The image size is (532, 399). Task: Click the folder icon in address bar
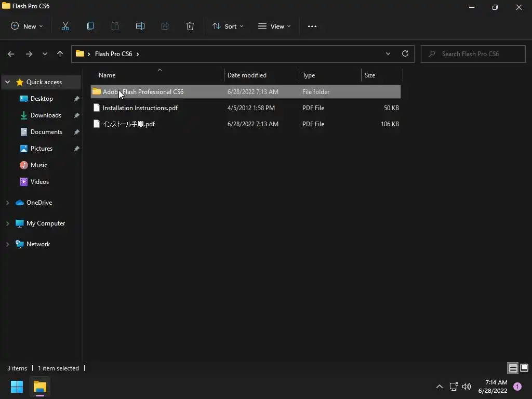click(x=80, y=54)
